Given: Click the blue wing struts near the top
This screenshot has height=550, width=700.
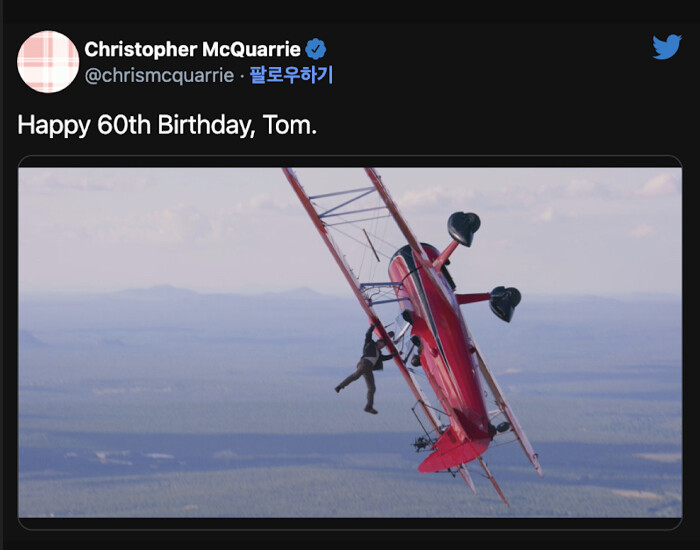Looking at the screenshot, I should click(346, 206).
